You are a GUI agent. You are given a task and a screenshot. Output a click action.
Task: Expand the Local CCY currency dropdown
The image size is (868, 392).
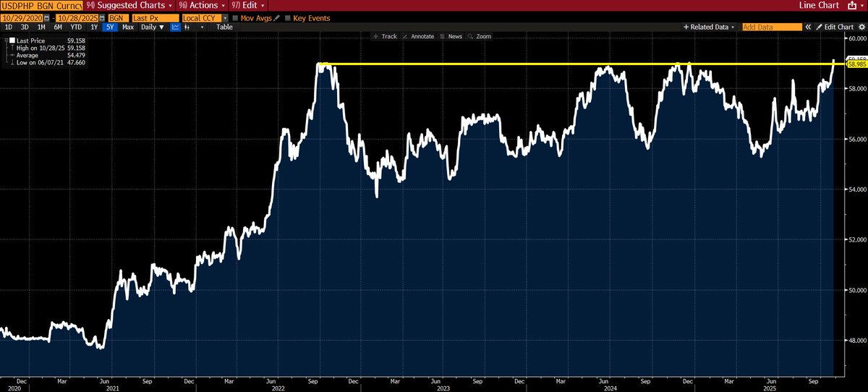(225, 18)
